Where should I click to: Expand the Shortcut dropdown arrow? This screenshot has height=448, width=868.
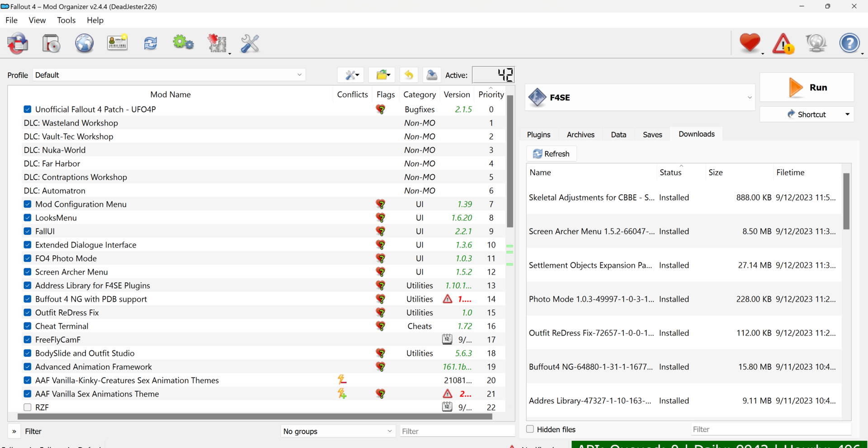click(x=847, y=114)
